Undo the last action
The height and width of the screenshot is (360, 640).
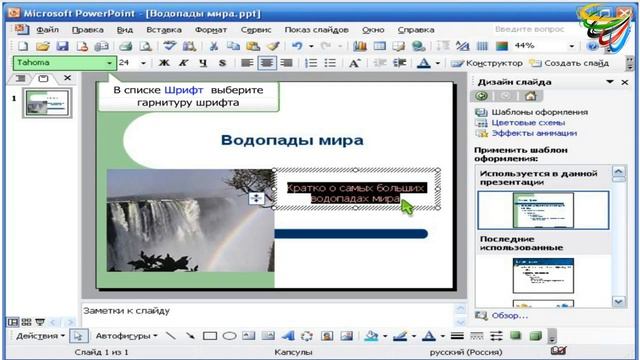click(x=297, y=46)
